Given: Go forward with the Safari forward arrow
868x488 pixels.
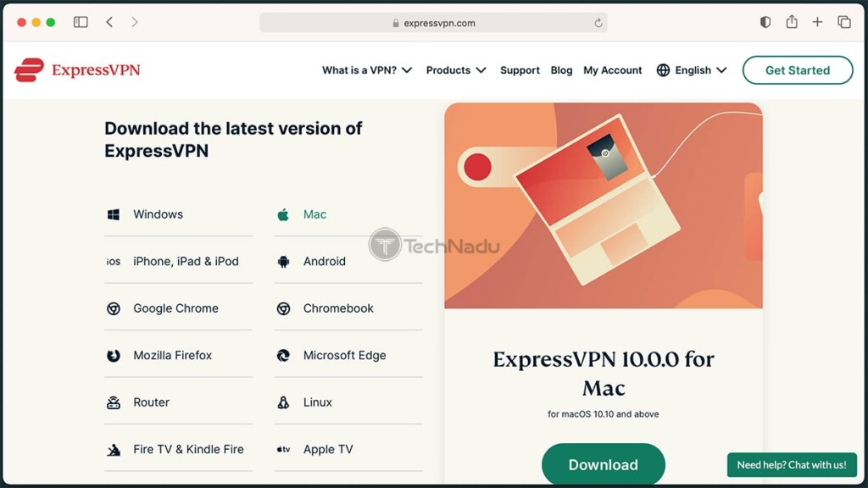Looking at the screenshot, I should (x=135, y=22).
